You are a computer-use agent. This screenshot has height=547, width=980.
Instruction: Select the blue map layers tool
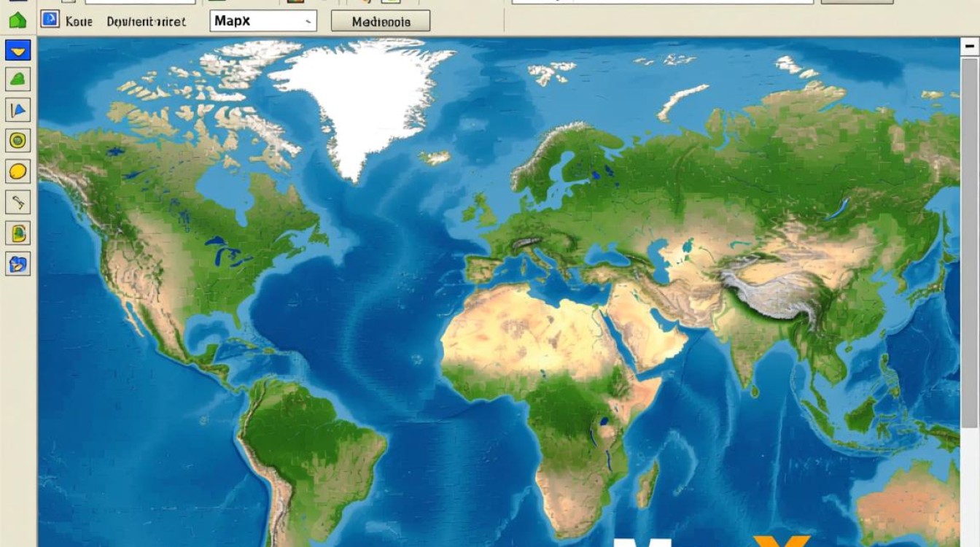click(x=17, y=263)
